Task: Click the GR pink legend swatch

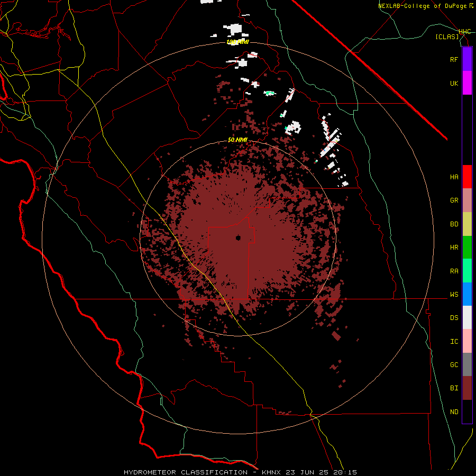Action: coord(467,200)
